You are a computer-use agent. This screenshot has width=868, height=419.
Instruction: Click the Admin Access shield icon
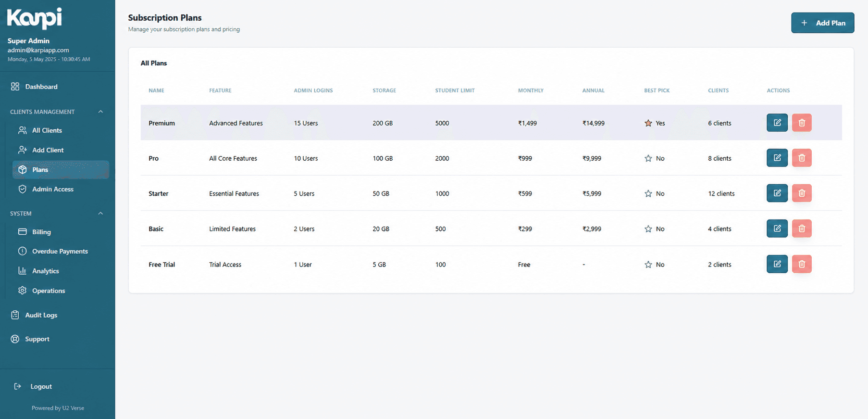pos(23,189)
